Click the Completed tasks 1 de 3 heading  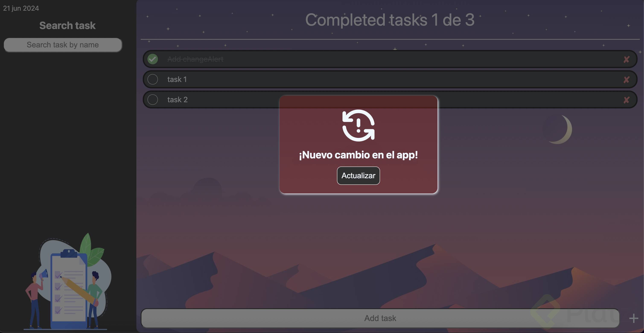point(389,20)
